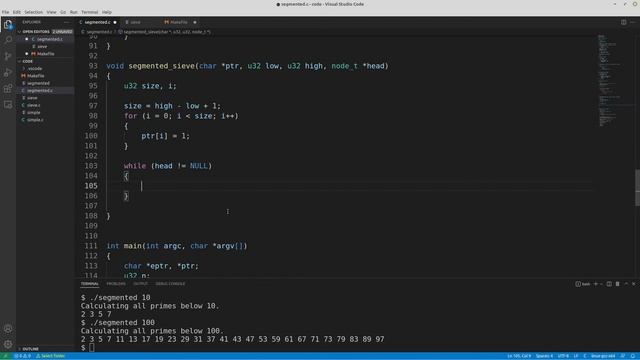Open the Accounts icon in activity bar
Image resolution: width=640 pixels, height=360 pixels.
click(x=8, y=329)
